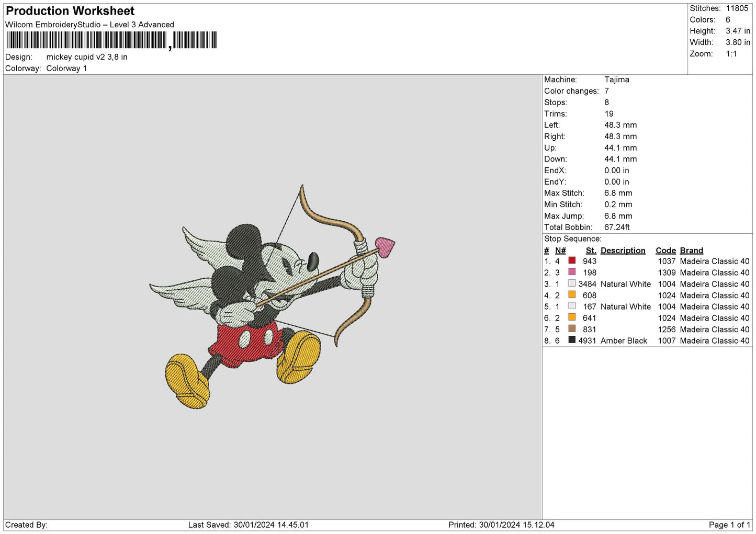Click the white swatch in stop row 5
The height and width of the screenshot is (534, 756).
(572, 306)
